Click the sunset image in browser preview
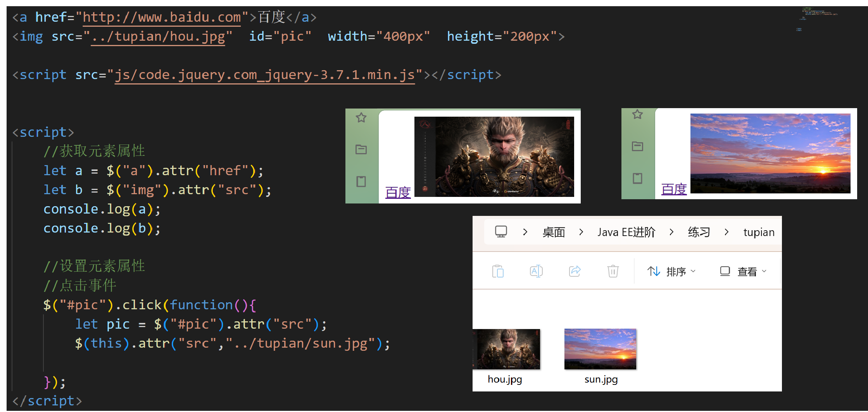Screen dimensions: 868x412 pyautogui.click(x=770, y=153)
